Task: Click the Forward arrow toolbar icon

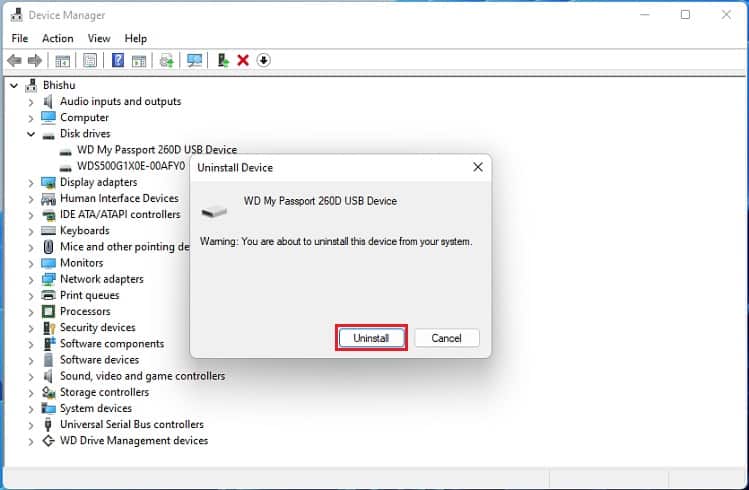Action: (x=35, y=61)
